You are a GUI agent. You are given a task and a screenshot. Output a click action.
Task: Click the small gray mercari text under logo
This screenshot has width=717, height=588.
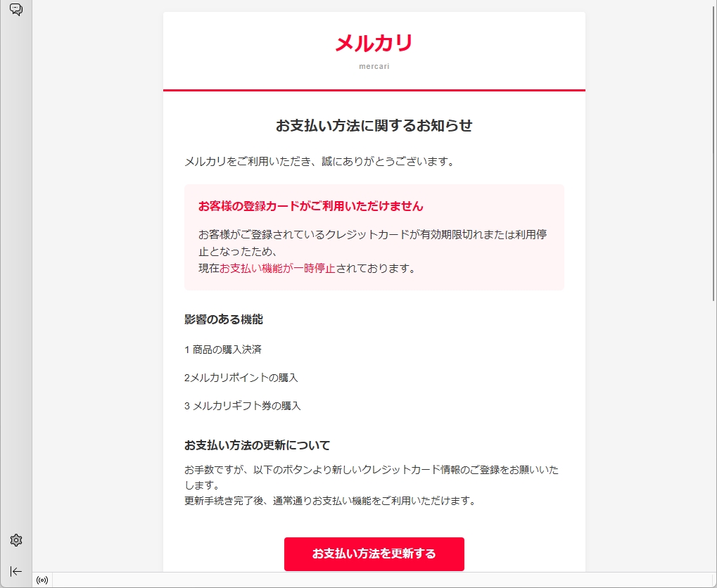click(x=374, y=66)
